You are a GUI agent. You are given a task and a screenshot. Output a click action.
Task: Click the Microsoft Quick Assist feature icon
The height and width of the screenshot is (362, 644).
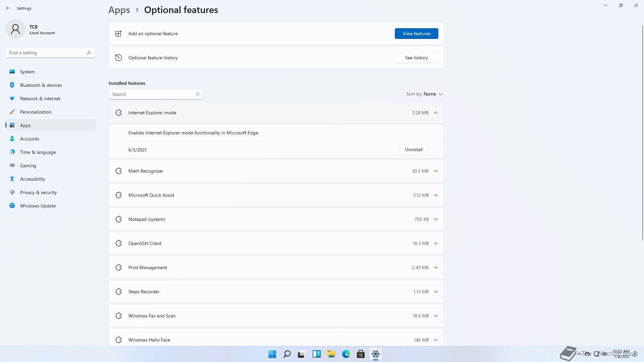point(118,195)
